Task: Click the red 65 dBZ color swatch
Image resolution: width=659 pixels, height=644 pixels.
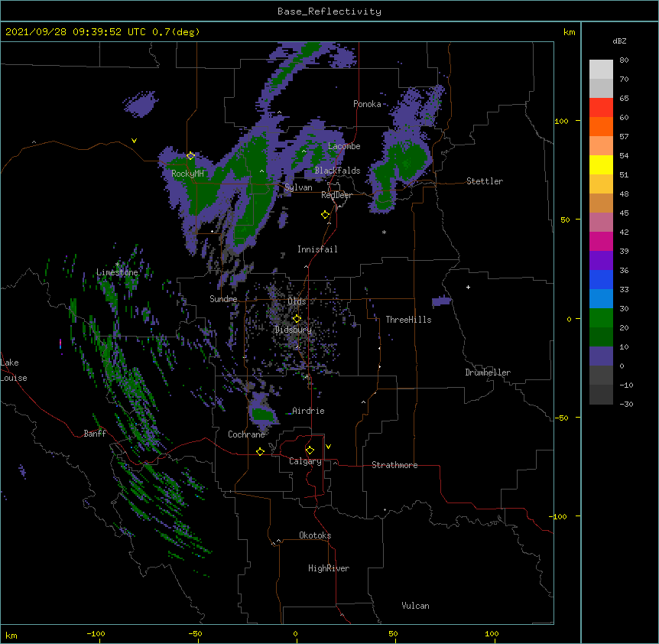Action: tap(601, 107)
